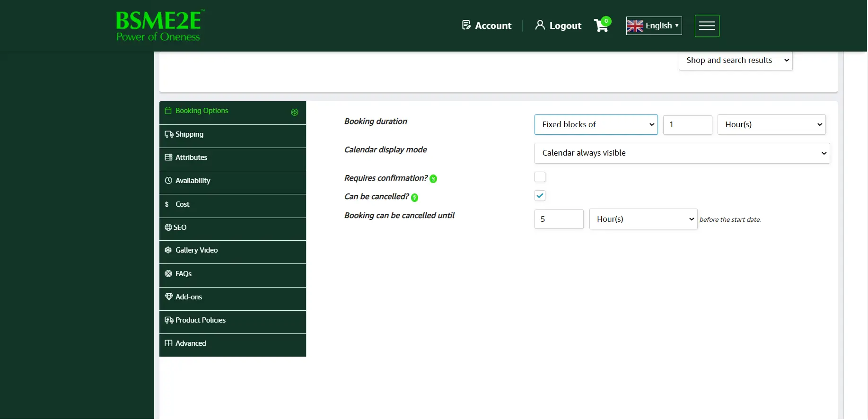This screenshot has width=868, height=420.
Task: Open the FAQs tab
Action: tap(233, 276)
